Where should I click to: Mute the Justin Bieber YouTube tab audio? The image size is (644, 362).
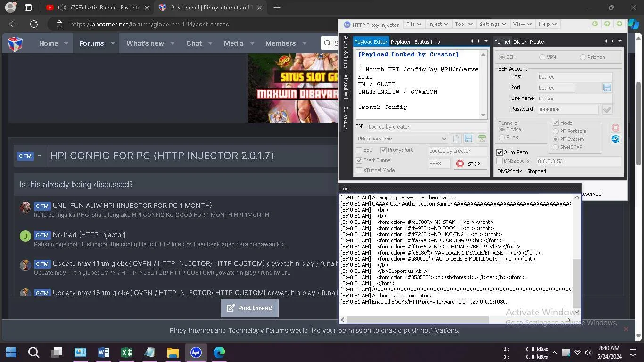click(62, 8)
